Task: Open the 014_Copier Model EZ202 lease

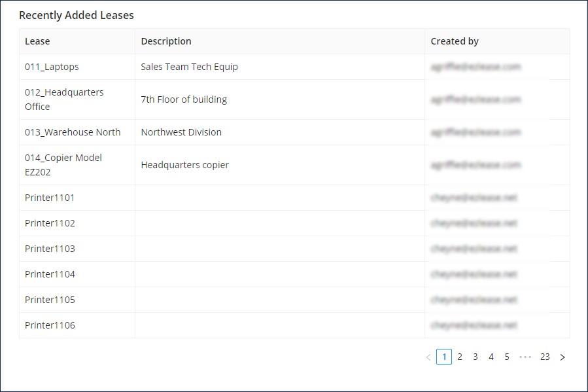Action: (63, 165)
